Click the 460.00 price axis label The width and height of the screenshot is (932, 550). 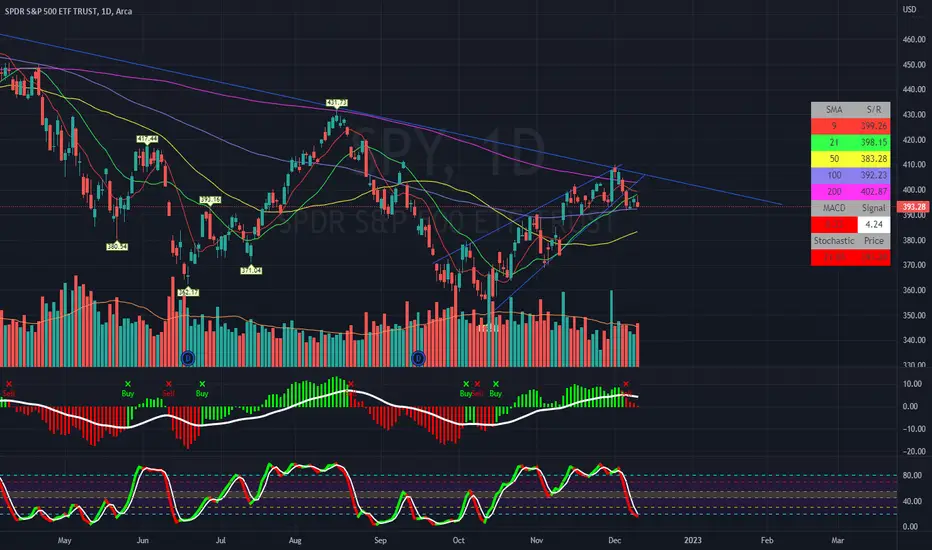[x=914, y=39]
